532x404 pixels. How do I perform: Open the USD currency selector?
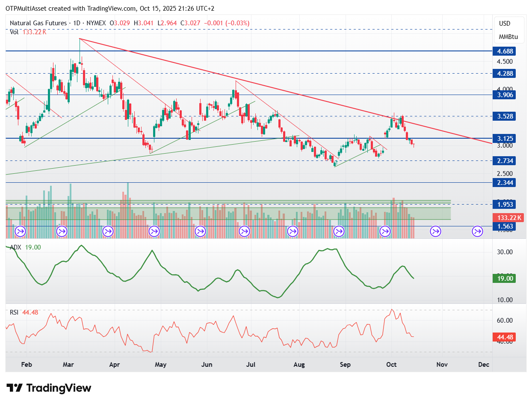[x=505, y=24]
